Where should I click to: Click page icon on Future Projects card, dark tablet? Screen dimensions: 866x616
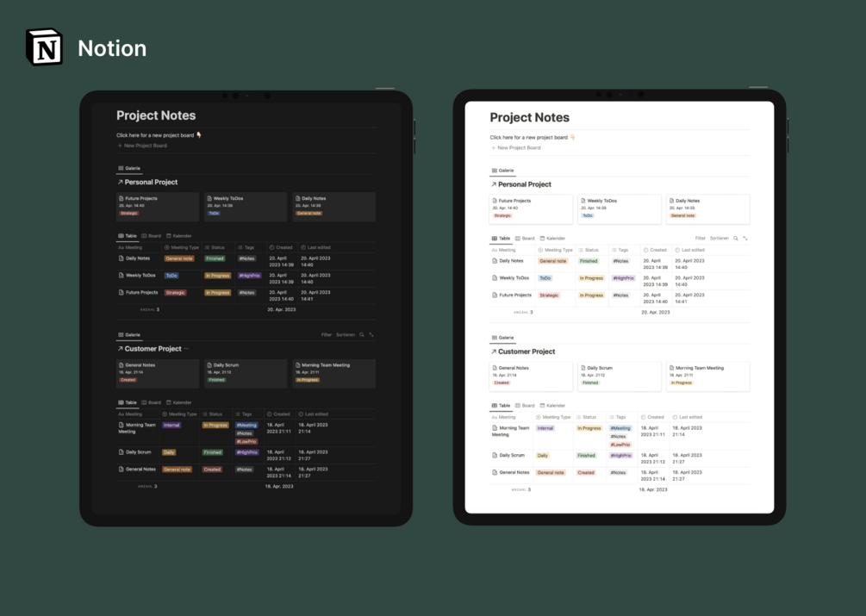[121, 198]
